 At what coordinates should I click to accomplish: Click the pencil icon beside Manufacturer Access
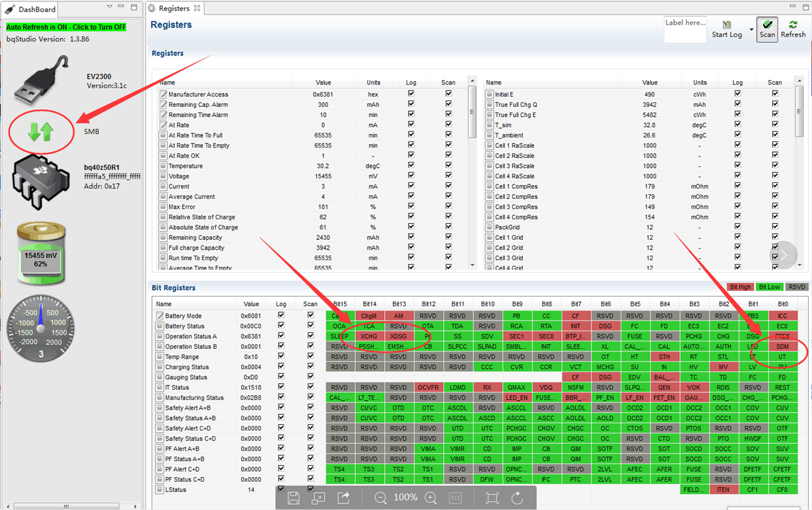[163, 94]
